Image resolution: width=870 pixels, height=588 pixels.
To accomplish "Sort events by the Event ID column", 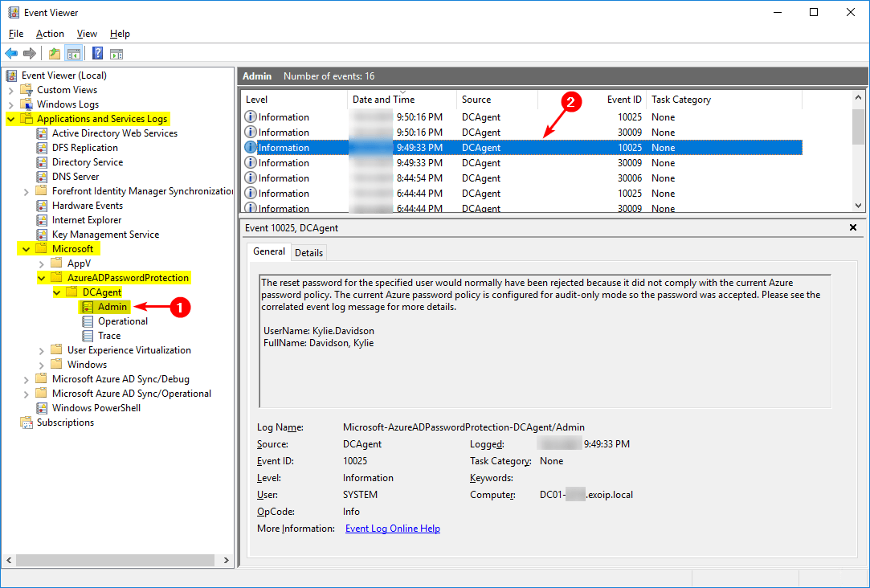I will (x=623, y=100).
